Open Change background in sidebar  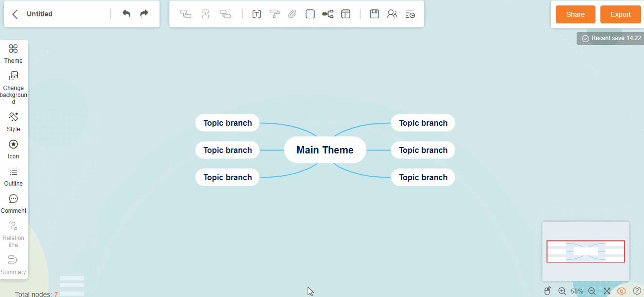click(13, 88)
